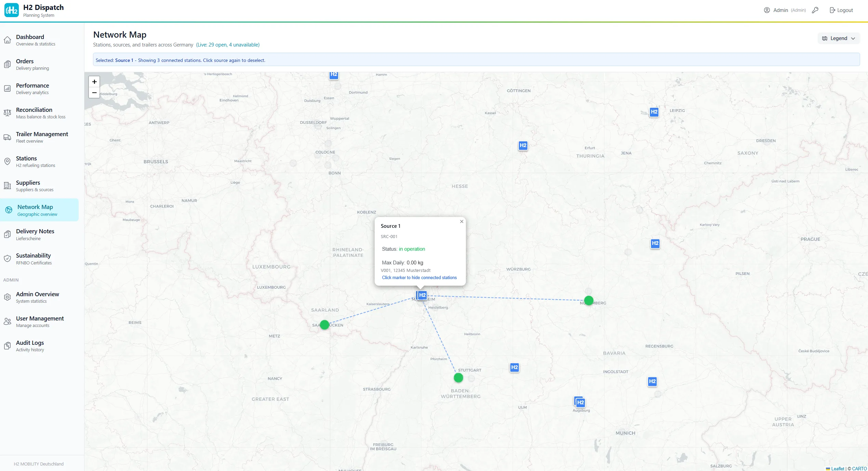This screenshot has height=471, width=868.
Task: Open Delivery Notes icon in sidebar
Action: 7,234
